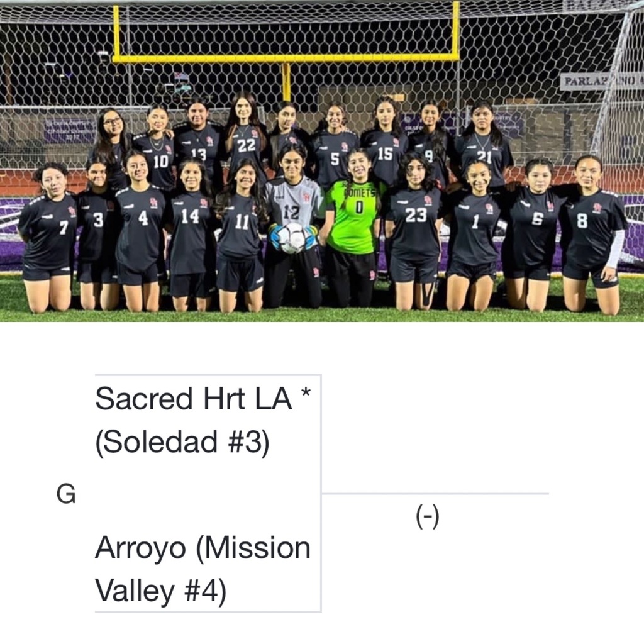This screenshot has width=644, height=644.
Task: Click the soccer ball held by goalkeeper
Action: [x=292, y=238]
